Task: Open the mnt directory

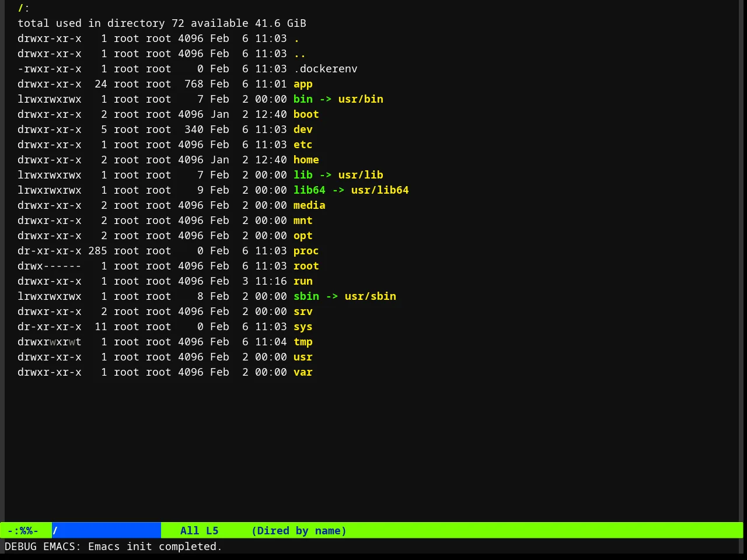Action: point(303,220)
